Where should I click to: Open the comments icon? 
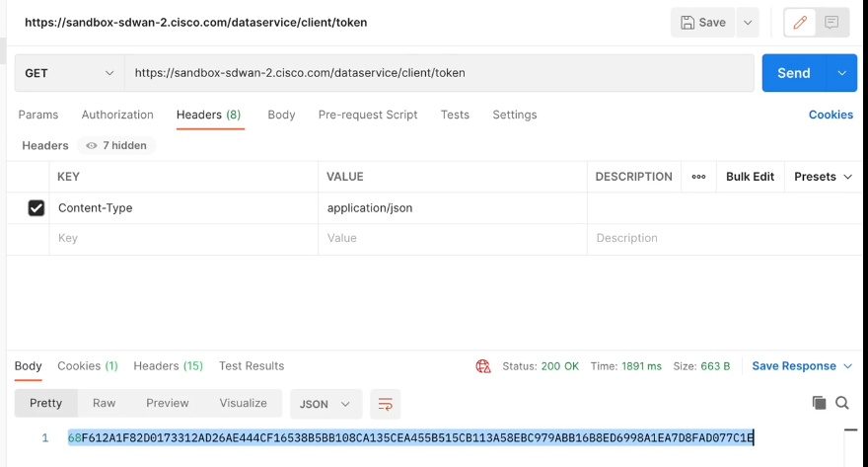[832, 23]
